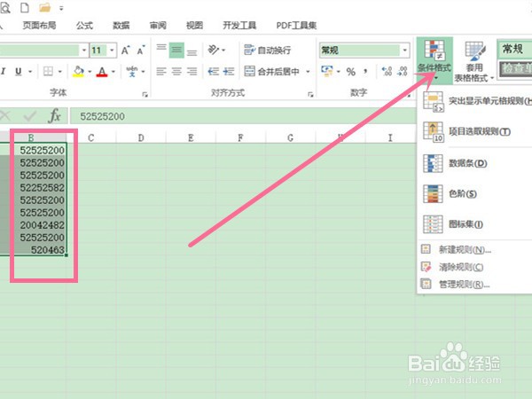The width and height of the screenshot is (532, 399).
Task: Open Format as Table (套用表格格式) gallery
Action: (x=473, y=62)
